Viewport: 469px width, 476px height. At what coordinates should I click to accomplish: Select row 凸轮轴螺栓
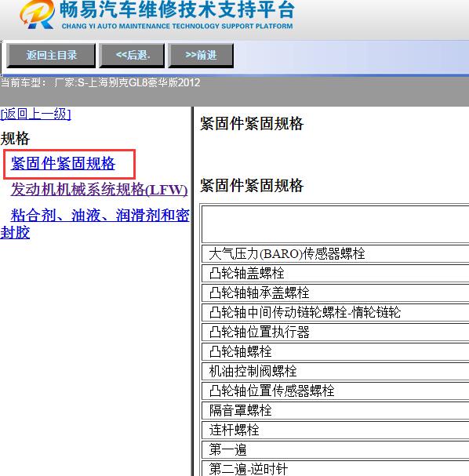[x=335, y=351]
